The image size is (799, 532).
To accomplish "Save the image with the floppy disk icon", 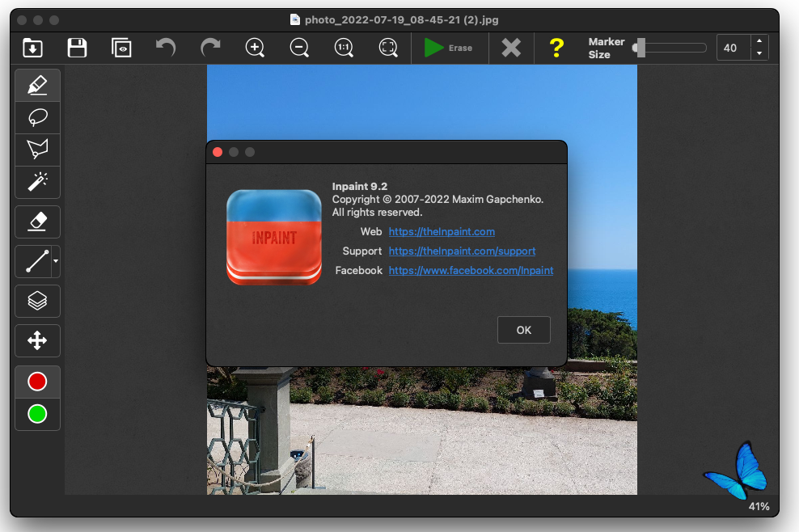I will click(77, 48).
